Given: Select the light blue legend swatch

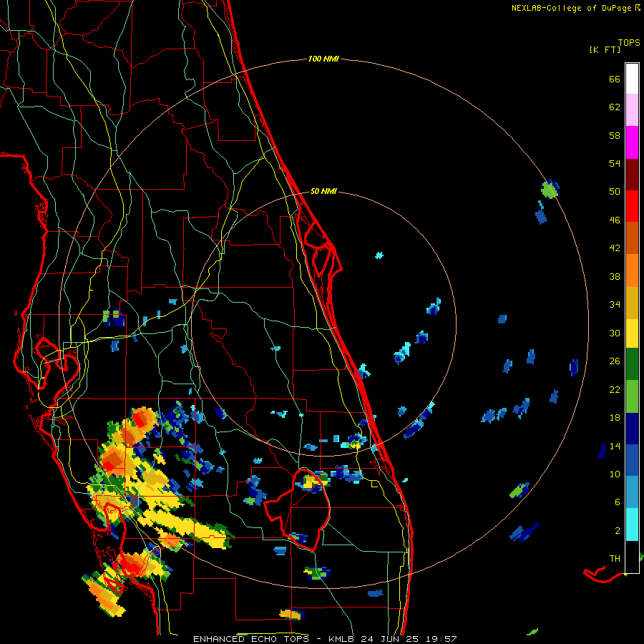Looking at the screenshot, I should (x=632, y=492).
